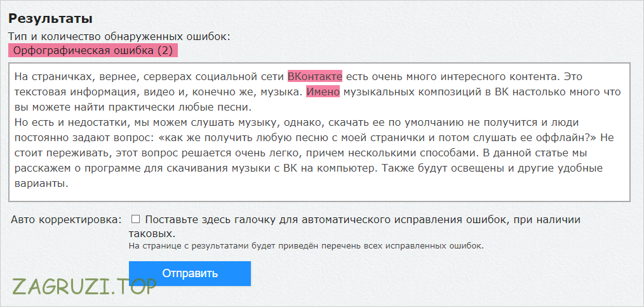Click the highlighted word ВКонтакте

tap(314, 76)
